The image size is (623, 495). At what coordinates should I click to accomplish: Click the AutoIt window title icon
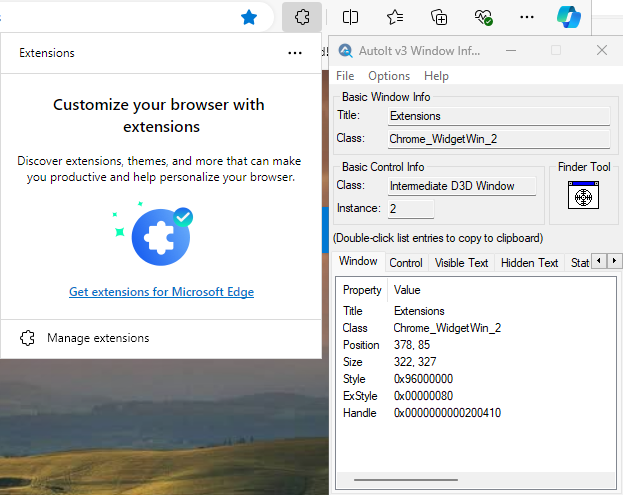345,51
